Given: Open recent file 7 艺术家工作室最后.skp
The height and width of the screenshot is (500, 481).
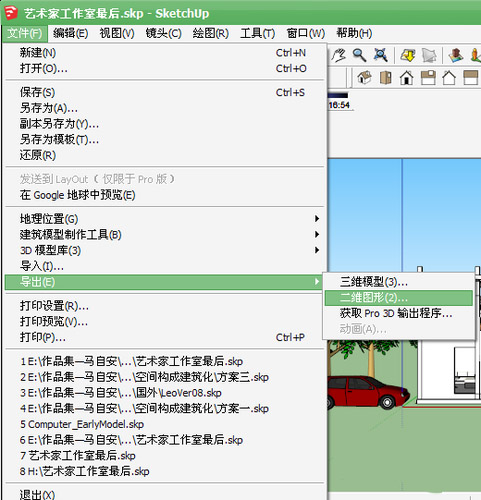Looking at the screenshot, I should point(165,456).
